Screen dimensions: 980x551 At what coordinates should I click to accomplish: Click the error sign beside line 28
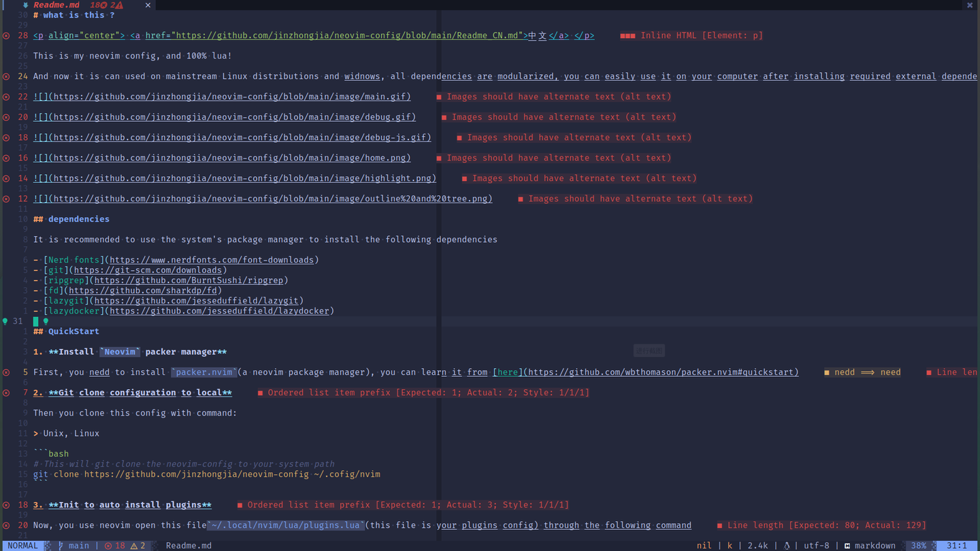point(6,35)
